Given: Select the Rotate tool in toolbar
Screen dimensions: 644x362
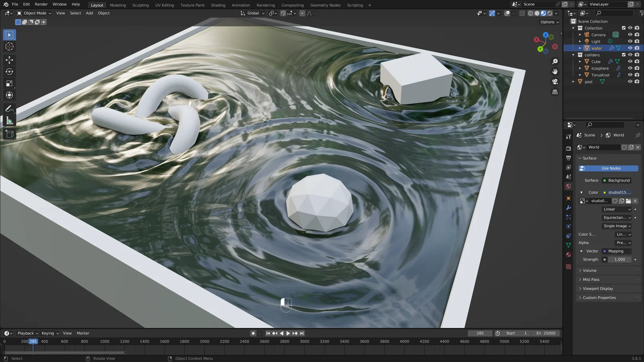Looking at the screenshot, I should point(9,72).
